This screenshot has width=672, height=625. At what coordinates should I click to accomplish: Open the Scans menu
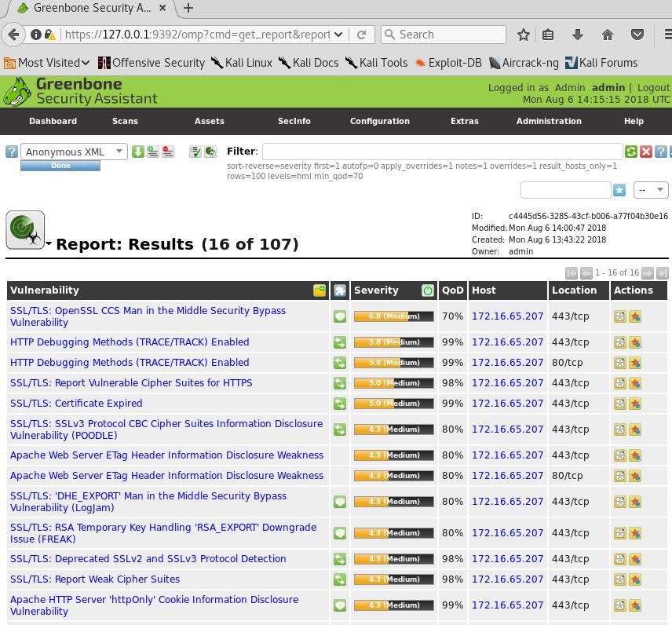click(x=125, y=121)
